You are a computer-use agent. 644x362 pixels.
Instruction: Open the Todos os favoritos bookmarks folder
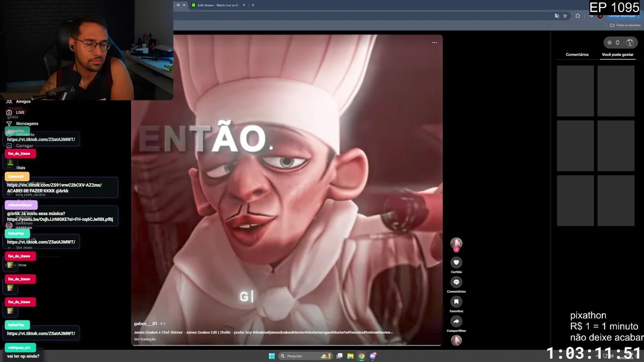(626, 25)
